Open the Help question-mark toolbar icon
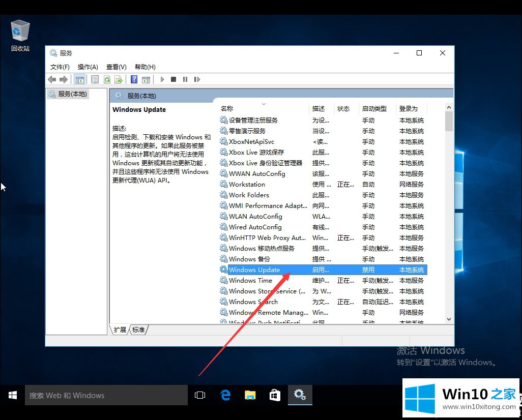The image size is (522, 420). (x=134, y=79)
